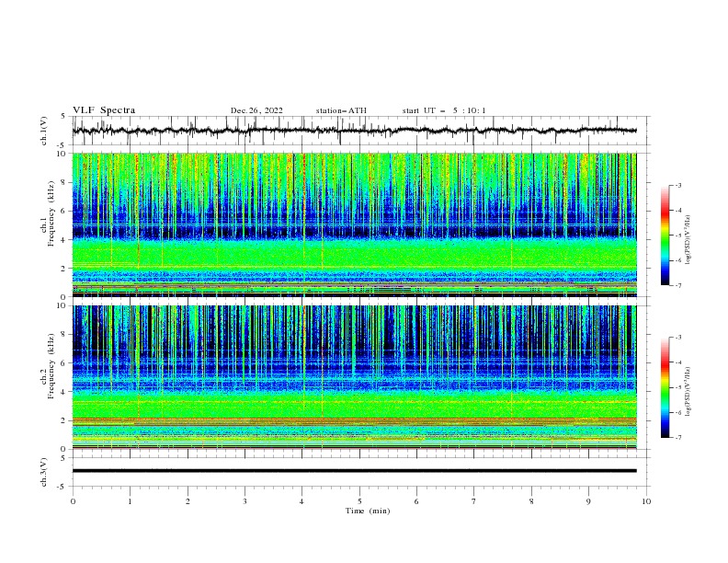Select the date text "Dec. 26, 2022"
Screen dimensions: 728x563
tap(256, 110)
